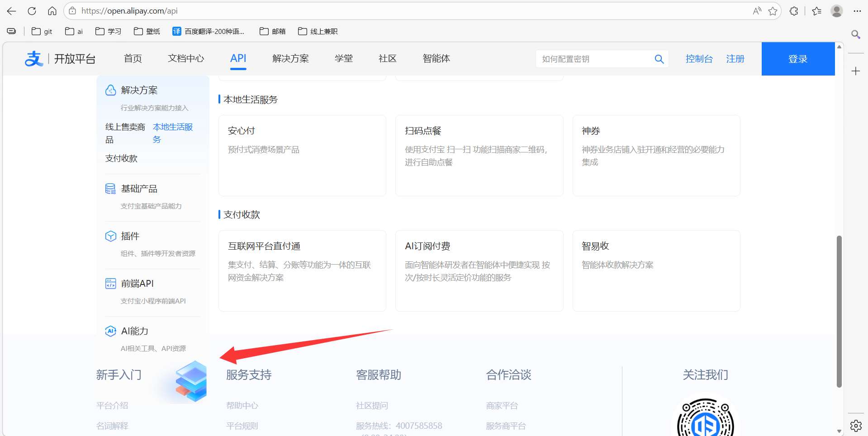Select 首页 in the top navigation
Viewport: 868px width, 436px height.
pos(133,58)
